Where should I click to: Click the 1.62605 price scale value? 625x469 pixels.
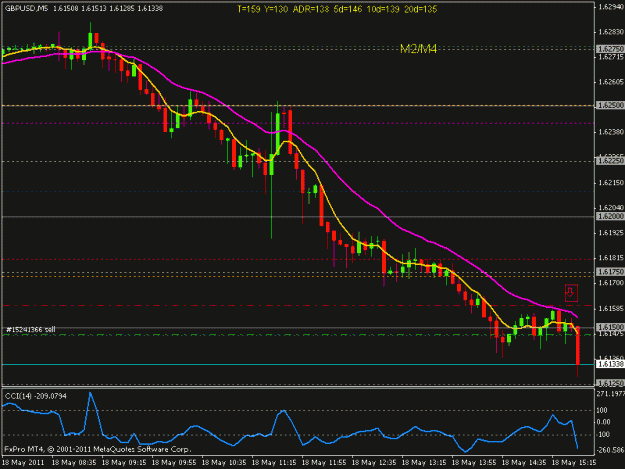pyautogui.click(x=611, y=82)
